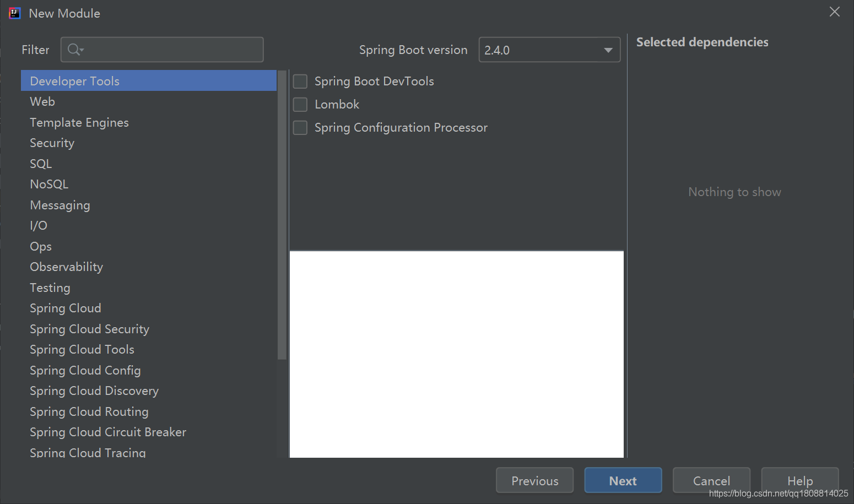The image size is (854, 504).
Task: Focus the Filter search field
Action: [x=171, y=50]
